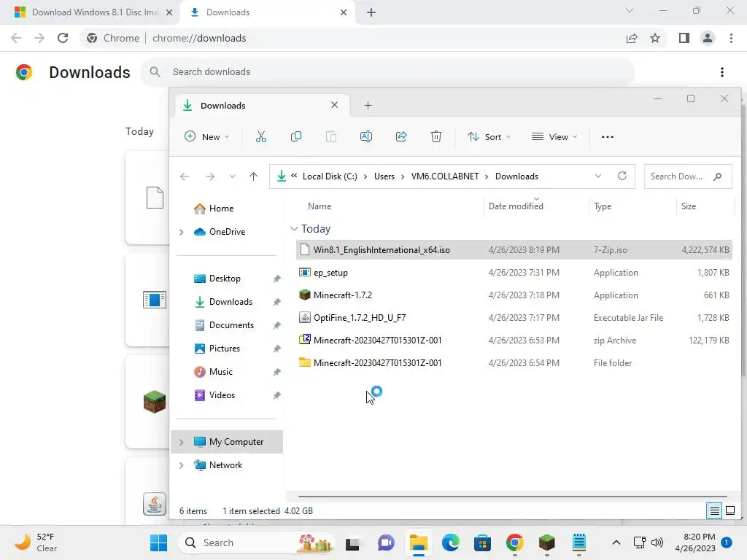Bookmark this page with Chrome star icon
This screenshot has height=560, width=747.
coord(655,38)
